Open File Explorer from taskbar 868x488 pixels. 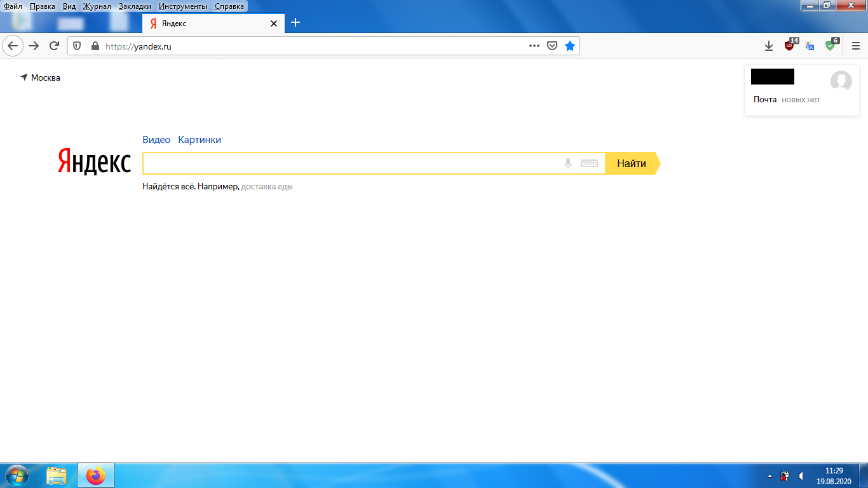click(x=57, y=475)
